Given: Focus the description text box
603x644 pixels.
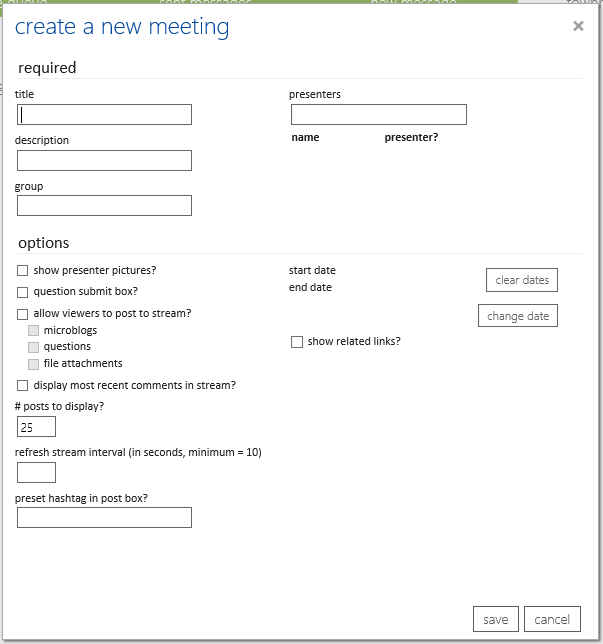Looking at the screenshot, I should (x=104, y=161).
